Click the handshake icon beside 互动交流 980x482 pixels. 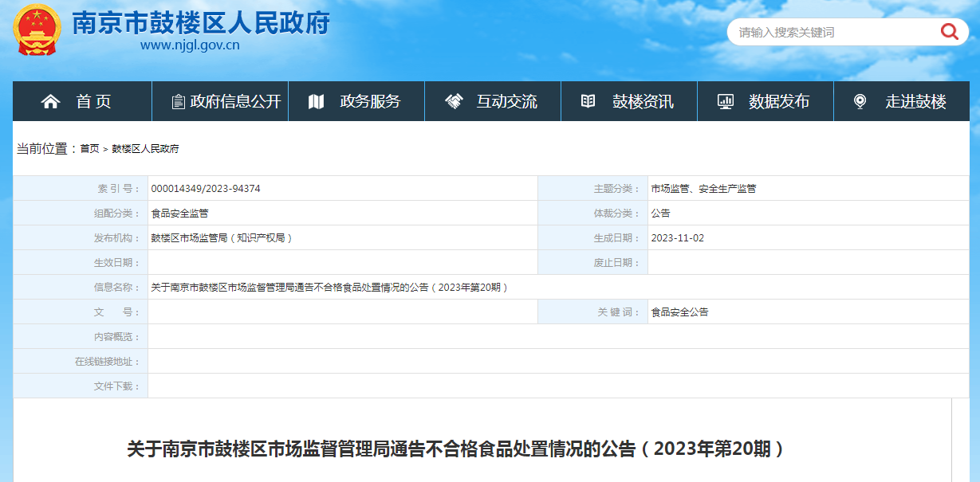pos(454,101)
